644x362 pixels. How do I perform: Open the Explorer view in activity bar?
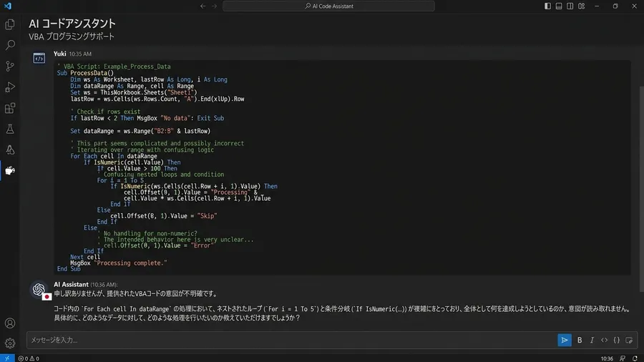[x=10, y=24]
